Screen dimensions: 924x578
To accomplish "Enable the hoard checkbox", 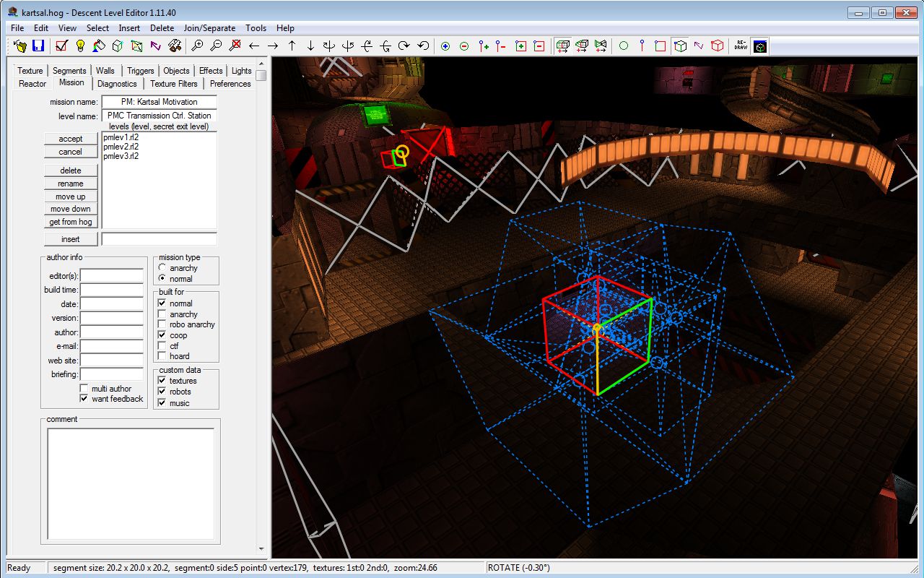I will pyautogui.click(x=162, y=356).
